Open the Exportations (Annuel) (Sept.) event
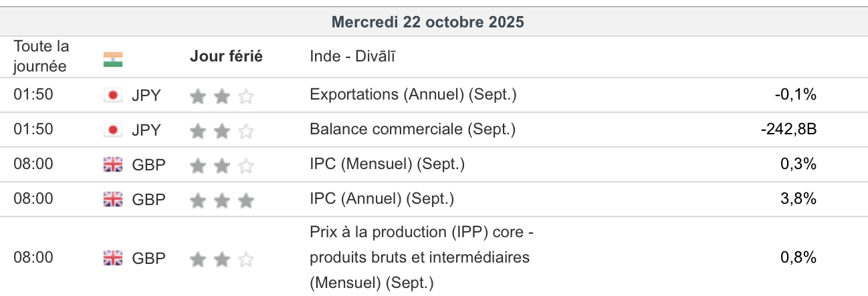Screen dimensions: 868x296 pos(413,95)
